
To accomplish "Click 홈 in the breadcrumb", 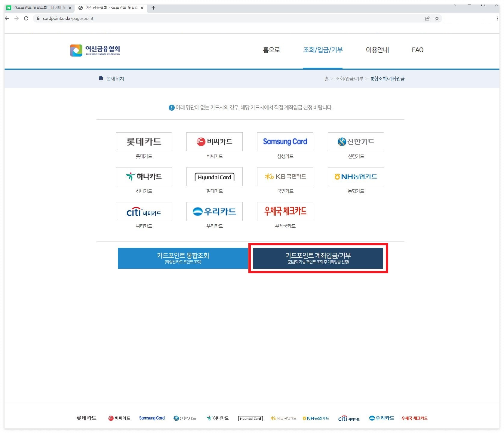I will click(x=327, y=79).
